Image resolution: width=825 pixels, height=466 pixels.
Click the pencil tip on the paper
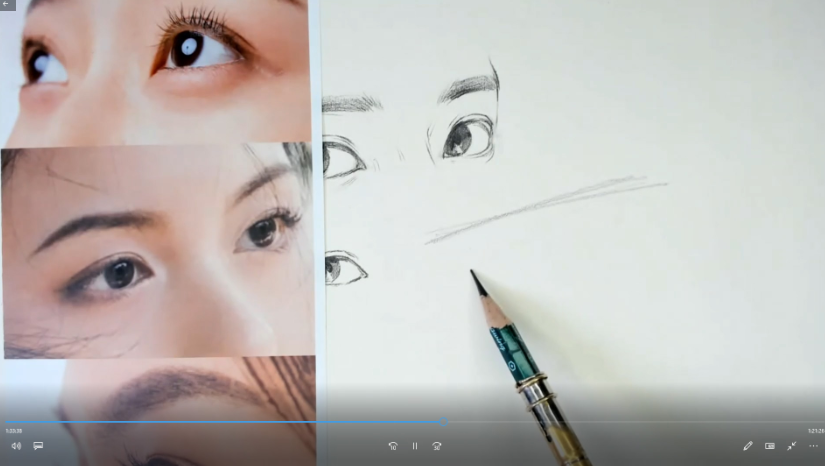[x=473, y=273]
